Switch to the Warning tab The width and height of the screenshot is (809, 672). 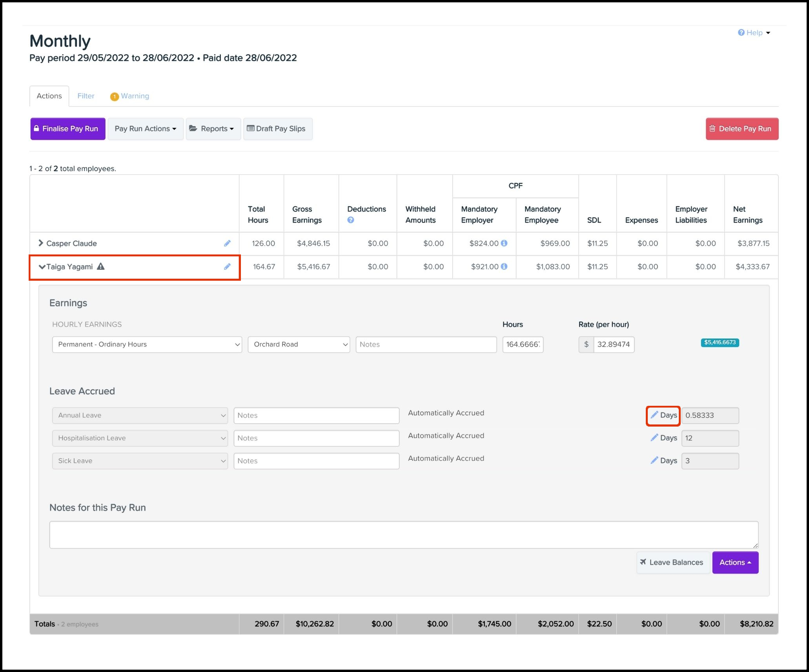point(130,96)
